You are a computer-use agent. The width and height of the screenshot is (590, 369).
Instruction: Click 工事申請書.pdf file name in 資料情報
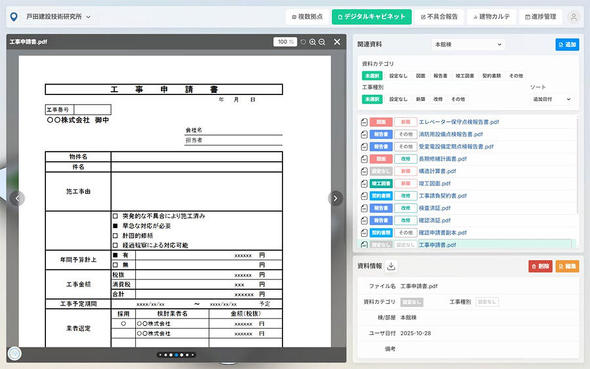419,286
